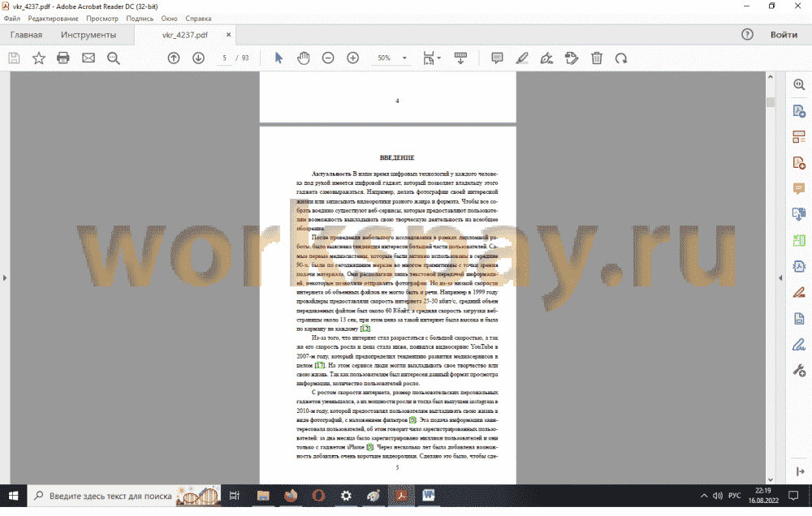Turn on the scrolling mode read icon
This screenshot has height=516, width=812.
[460, 58]
